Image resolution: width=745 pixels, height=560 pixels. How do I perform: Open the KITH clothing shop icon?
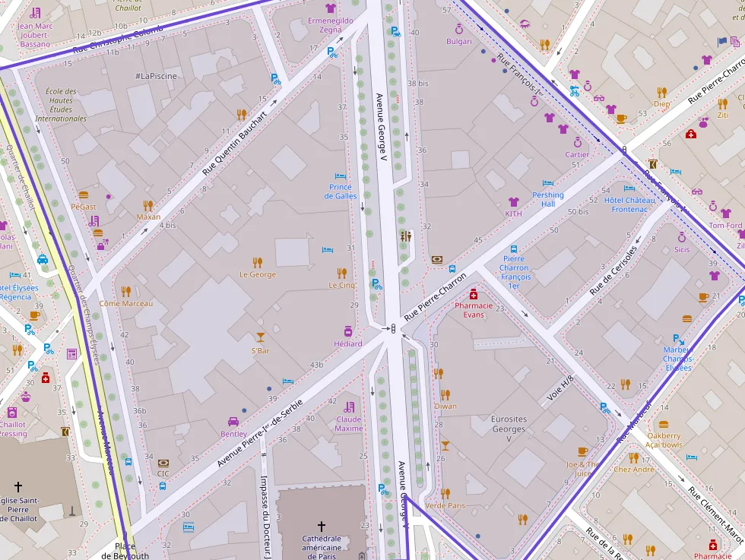pyautogui.click(x=514, y=201)
